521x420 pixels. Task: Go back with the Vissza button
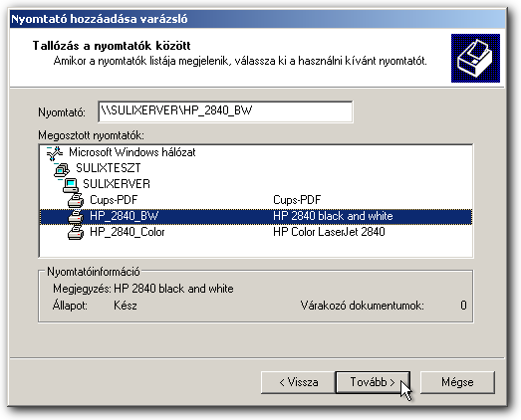298,382
